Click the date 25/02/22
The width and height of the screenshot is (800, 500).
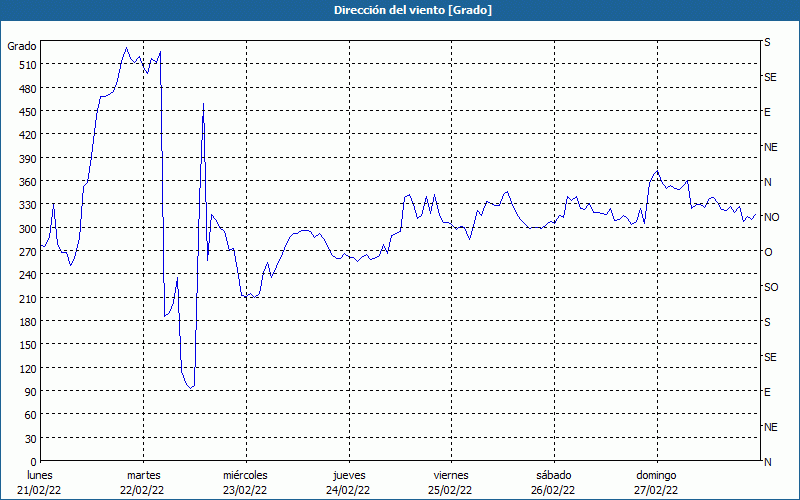click(x=451, y=490)
